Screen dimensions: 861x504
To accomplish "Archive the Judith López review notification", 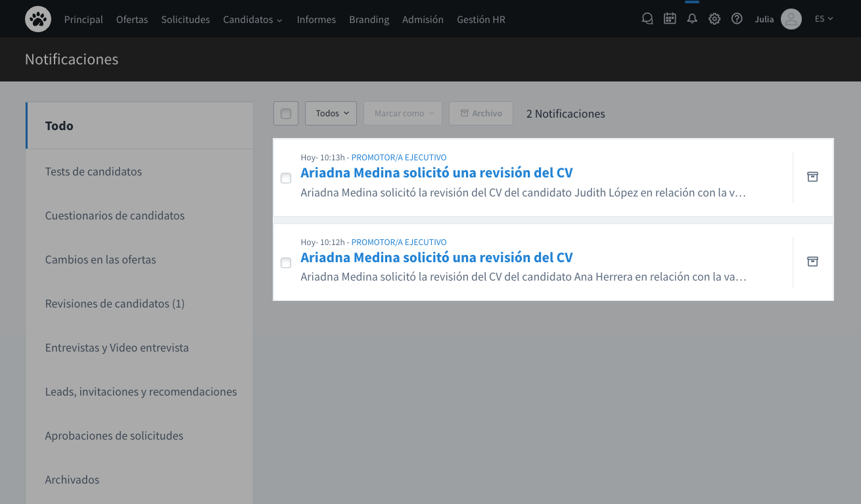I will click(x=812, y=177).
